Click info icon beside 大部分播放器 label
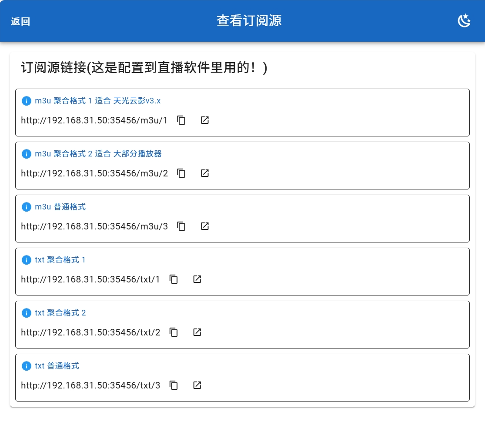This screenshot has width=485, height=448. click(x=26, y=154)
